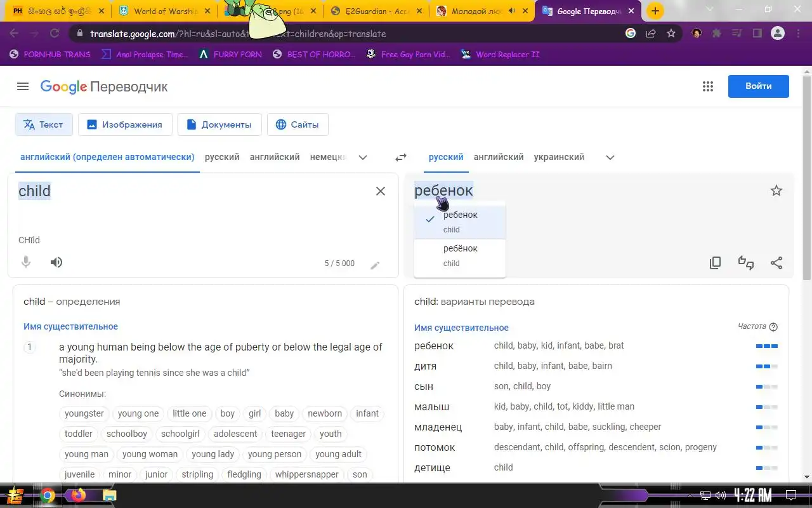Select auto-detected английский source language
The image size is (812, 508).
point(107,157)
